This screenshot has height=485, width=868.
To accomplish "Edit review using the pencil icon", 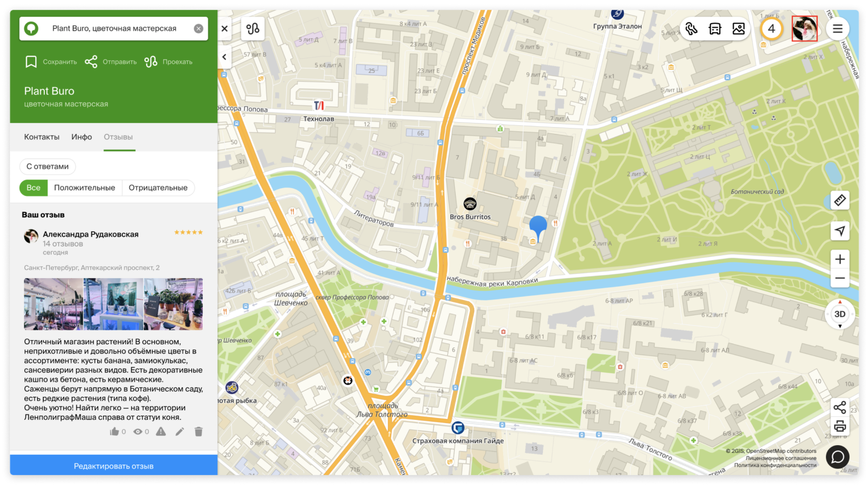I will (x=180, y=432).
